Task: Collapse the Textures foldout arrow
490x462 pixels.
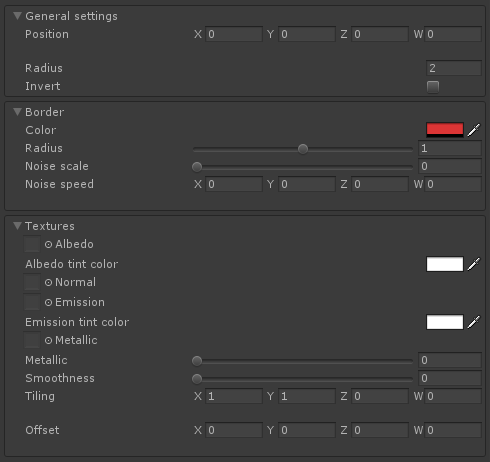Action: [17, 226]
